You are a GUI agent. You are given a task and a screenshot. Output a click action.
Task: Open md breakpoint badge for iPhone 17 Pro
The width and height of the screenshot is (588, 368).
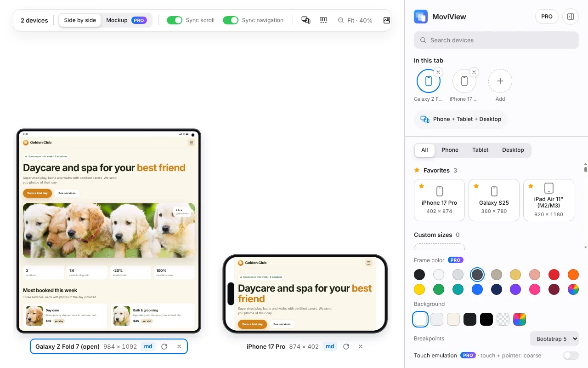coord(330,346)
